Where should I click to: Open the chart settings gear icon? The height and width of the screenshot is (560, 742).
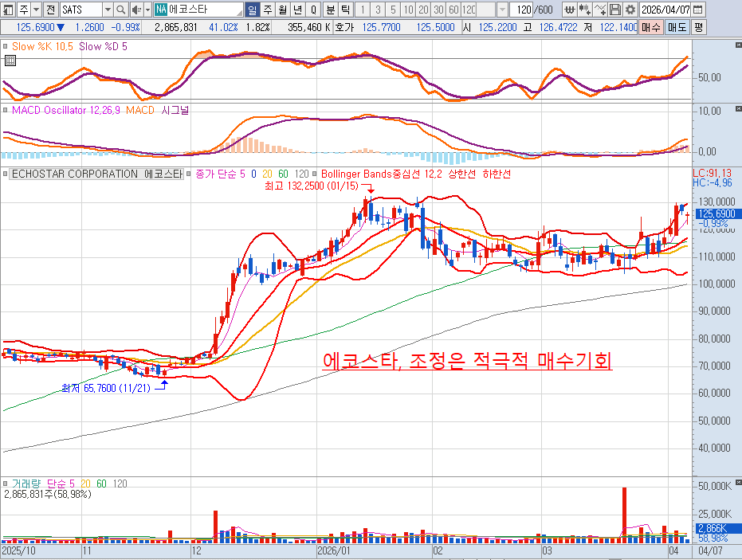click(x=630, y=10)
